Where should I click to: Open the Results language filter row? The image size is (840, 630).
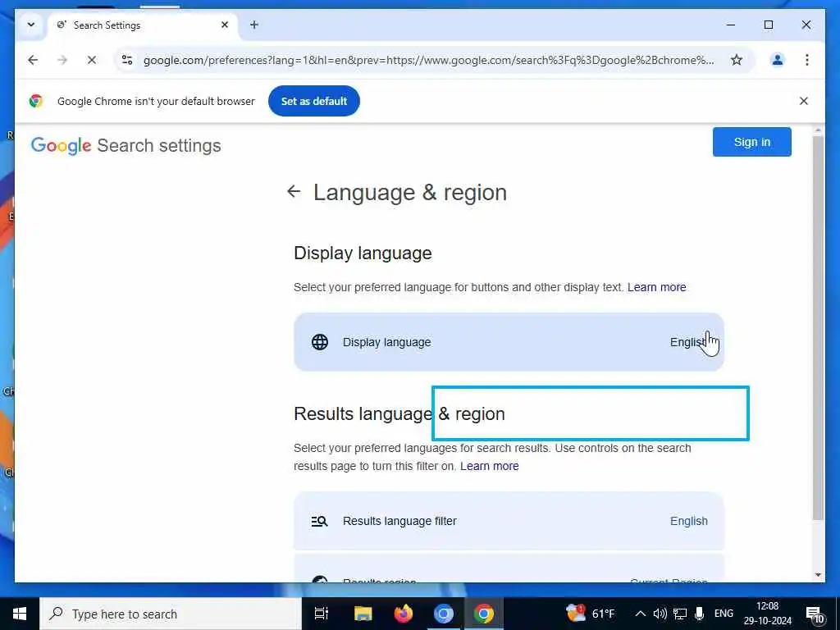click(509, 521)
